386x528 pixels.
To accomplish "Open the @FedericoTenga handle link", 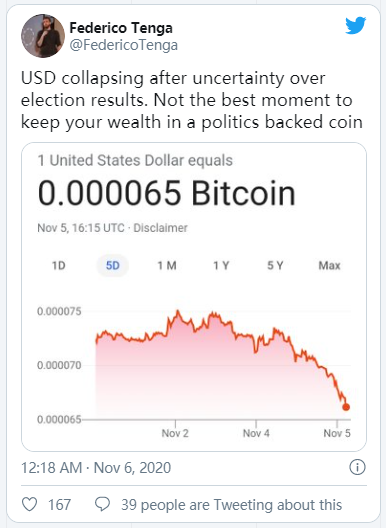I will point(124,45).
